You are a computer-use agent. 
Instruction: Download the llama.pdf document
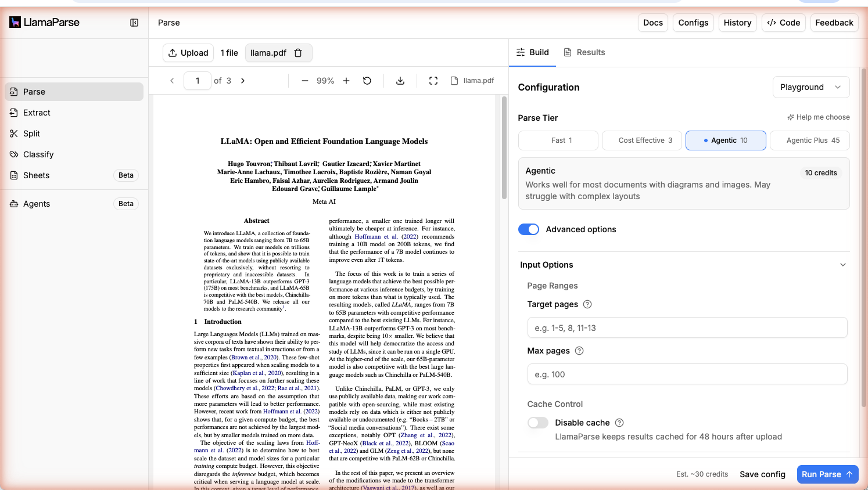click(400, 81)
